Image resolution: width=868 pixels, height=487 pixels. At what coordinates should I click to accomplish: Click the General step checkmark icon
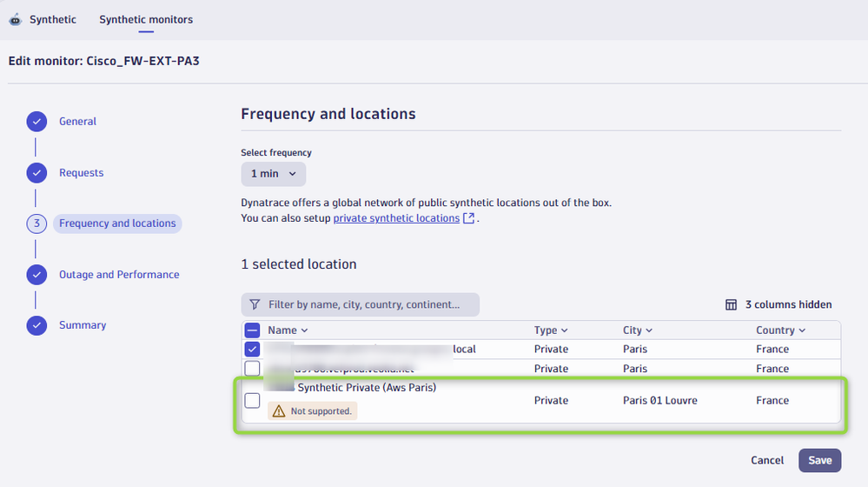coord(36,122)
